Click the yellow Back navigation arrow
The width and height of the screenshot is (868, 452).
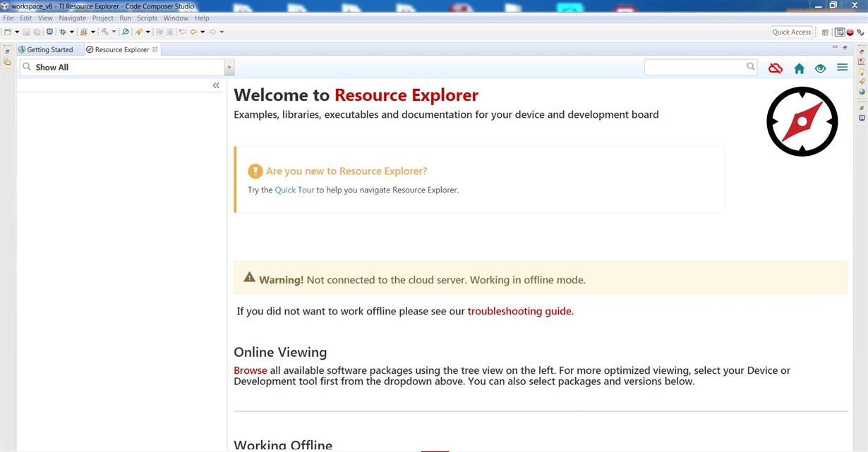pyautogui.click(x=193, y=32)
